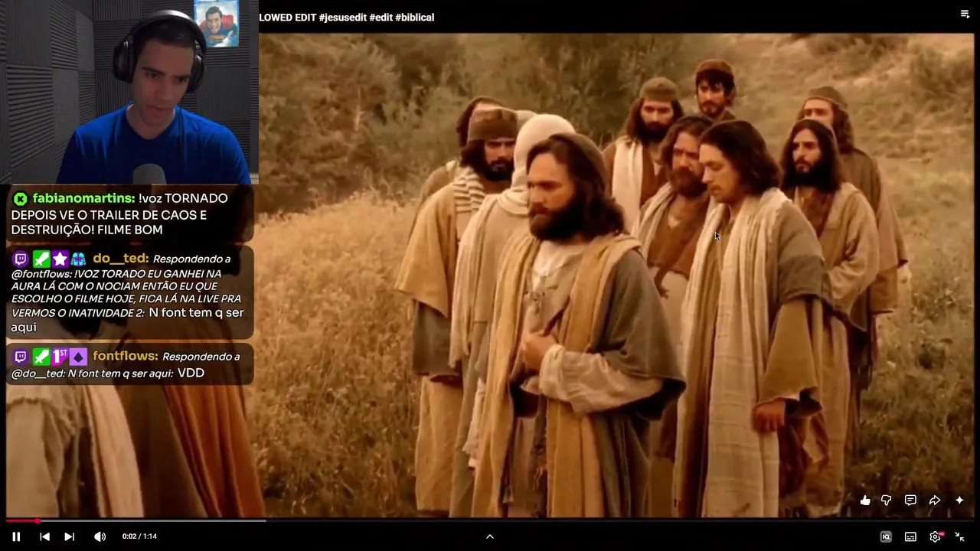980x551 pixels.
Task: Click the green sword badge beside do__ted
Action: (x=41, y=259)
